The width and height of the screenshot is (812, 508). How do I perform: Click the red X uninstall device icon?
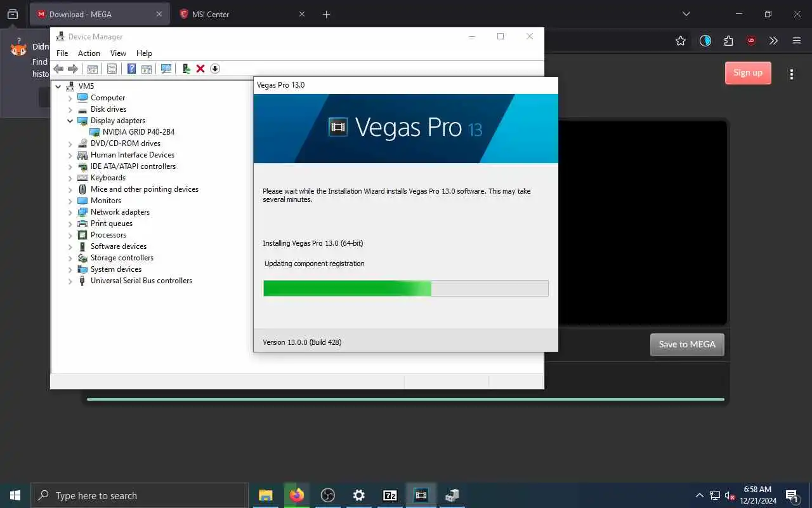coord(200,69)
